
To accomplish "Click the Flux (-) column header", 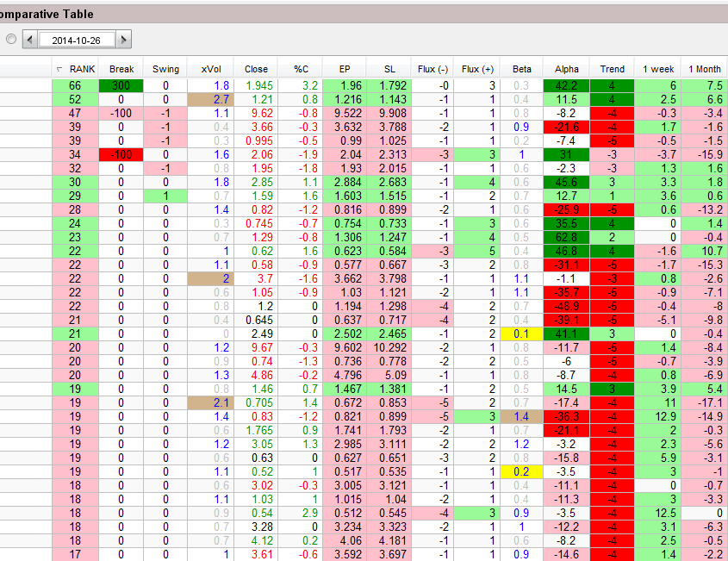I will (432, 69).
